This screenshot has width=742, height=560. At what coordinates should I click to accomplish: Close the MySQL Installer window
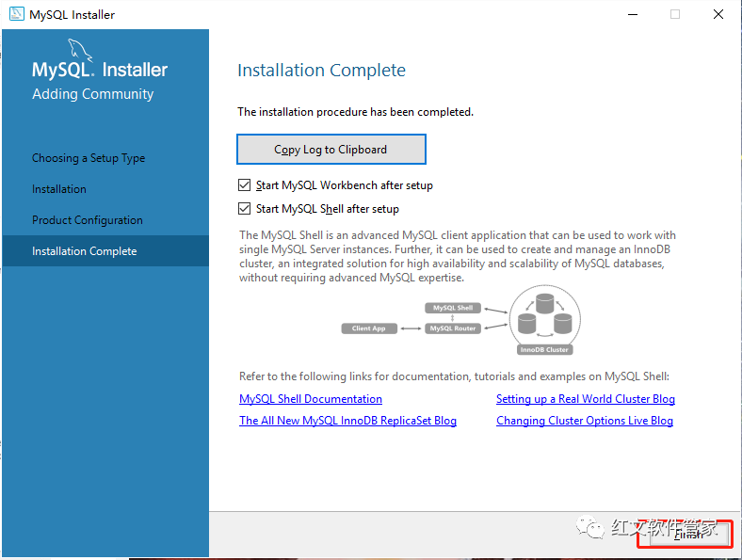tap(718, 14)
